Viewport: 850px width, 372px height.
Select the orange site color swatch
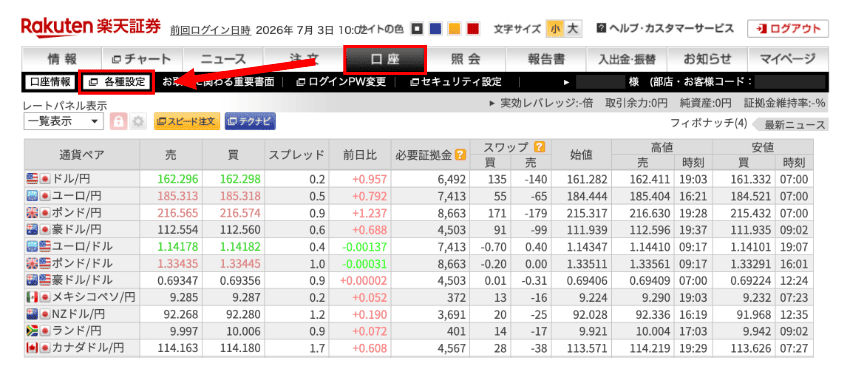(454, 28)
